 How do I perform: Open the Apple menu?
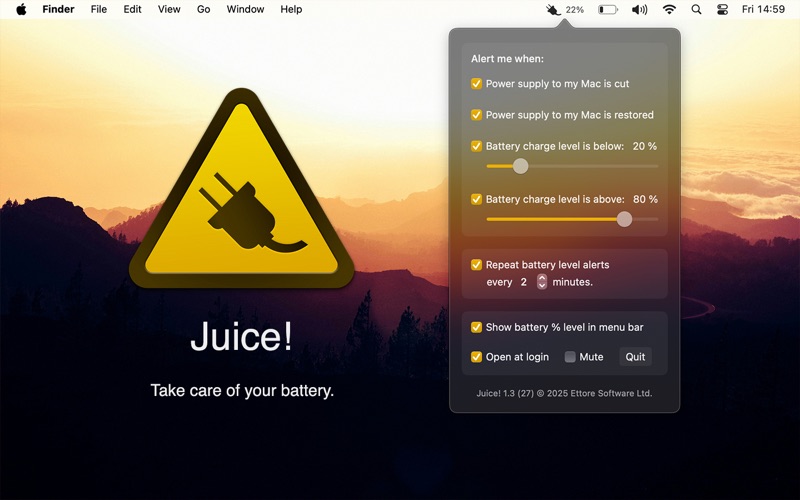pos(21,9)
